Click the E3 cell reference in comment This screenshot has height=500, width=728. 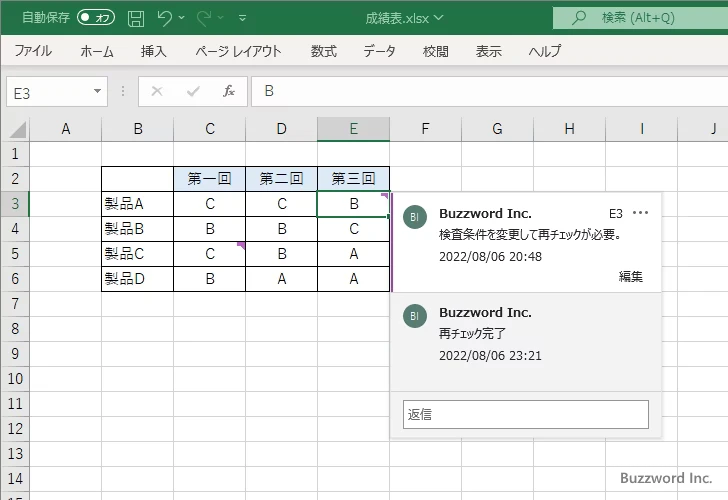coord(616,214)
